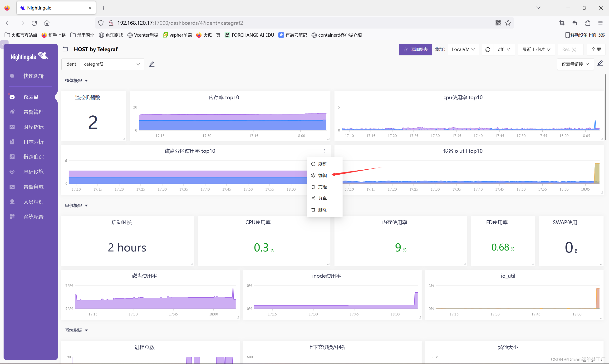Open the auto-refresh off dropdown
This screenshot has width=609, height=364.
click(x=504, y=49)
